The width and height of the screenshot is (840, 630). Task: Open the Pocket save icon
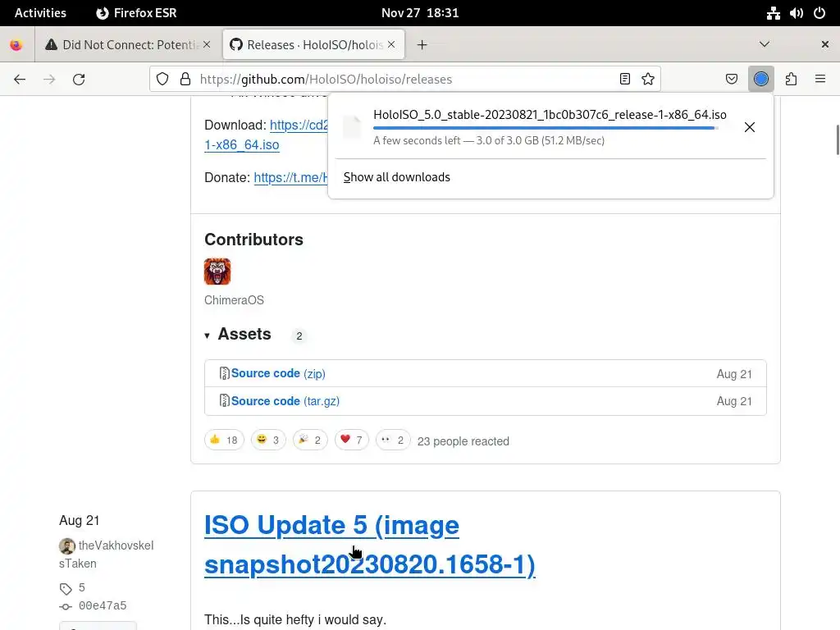pyautogui.click(x=731, y=80)
